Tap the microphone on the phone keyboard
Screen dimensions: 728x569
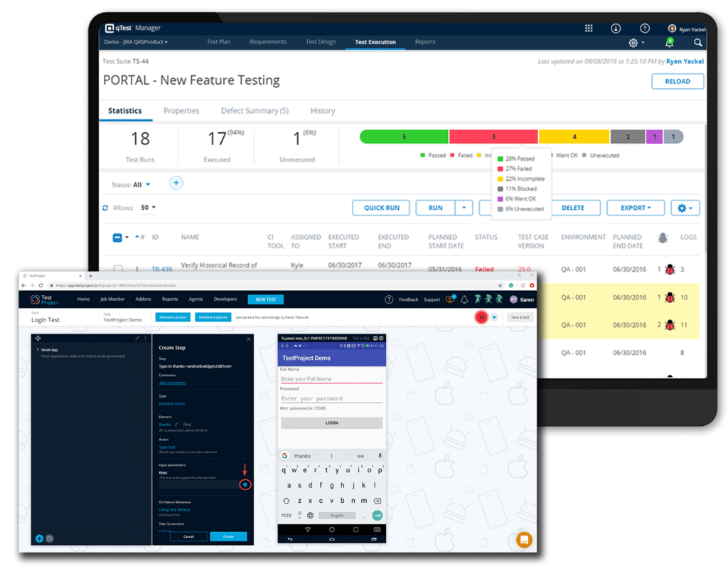380,456
